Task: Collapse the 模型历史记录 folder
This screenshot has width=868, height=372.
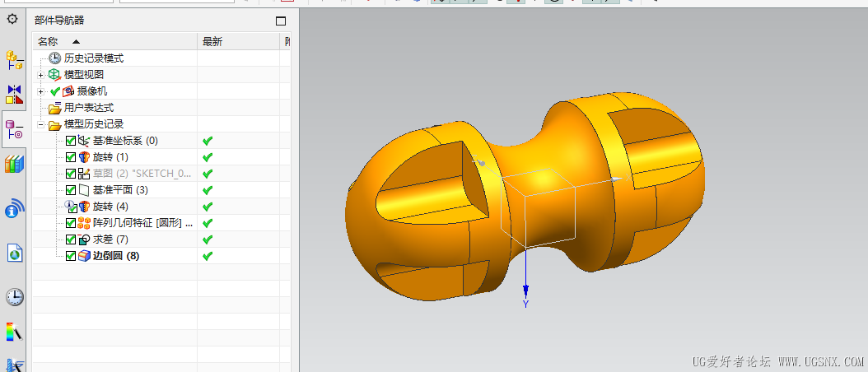Action: (40, 124)
